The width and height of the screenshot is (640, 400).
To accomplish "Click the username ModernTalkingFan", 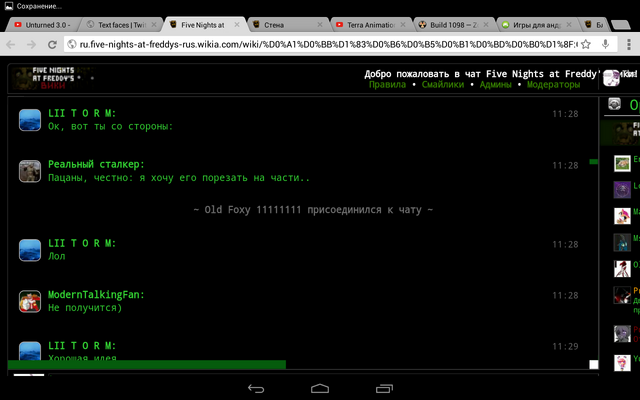I will pos(96,295).
